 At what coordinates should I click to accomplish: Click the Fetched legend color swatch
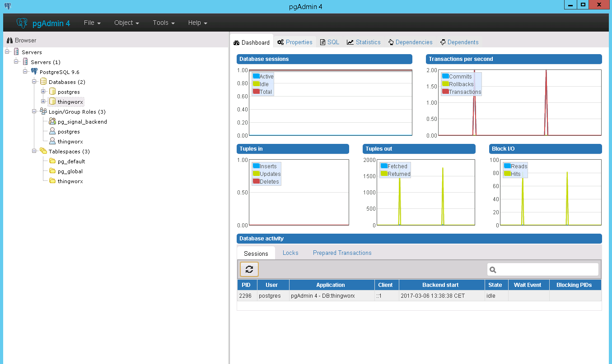tap(384, 166)
